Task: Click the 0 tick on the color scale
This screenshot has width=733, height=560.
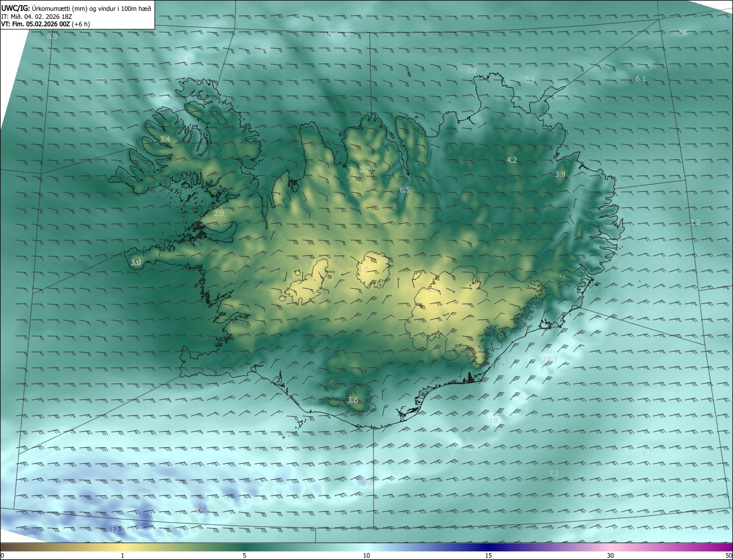Action: coord(2,555)
